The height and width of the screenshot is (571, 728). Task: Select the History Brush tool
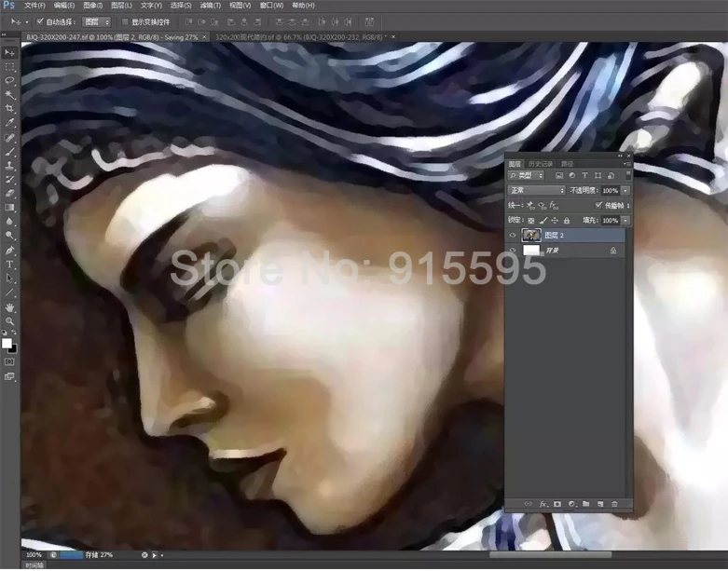point(9,180)
